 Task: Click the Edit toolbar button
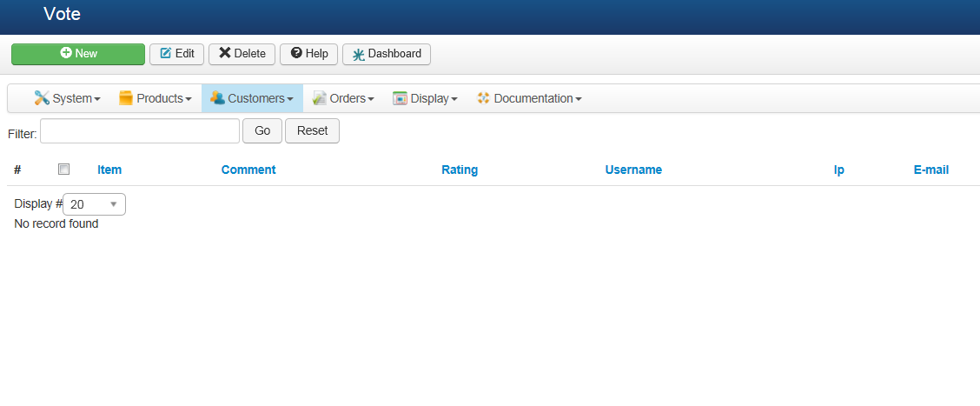coord(177,54)
